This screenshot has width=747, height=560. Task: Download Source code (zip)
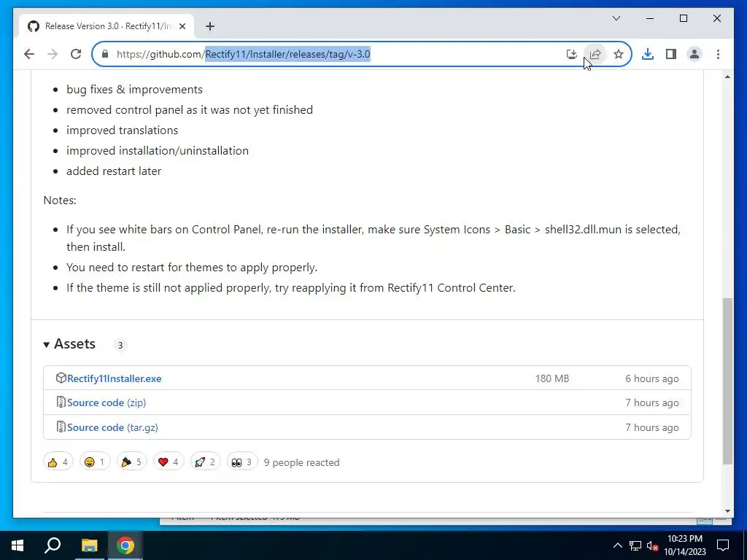(x=107, y=402)
